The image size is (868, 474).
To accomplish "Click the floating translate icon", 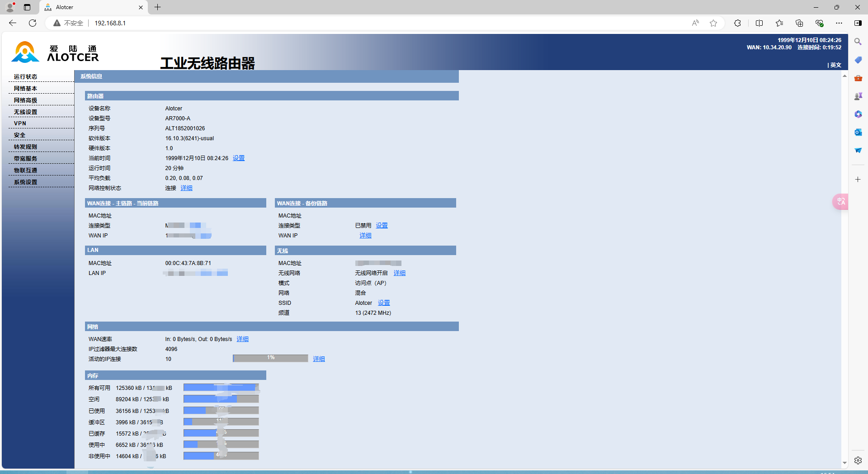I will pos(840,202).
